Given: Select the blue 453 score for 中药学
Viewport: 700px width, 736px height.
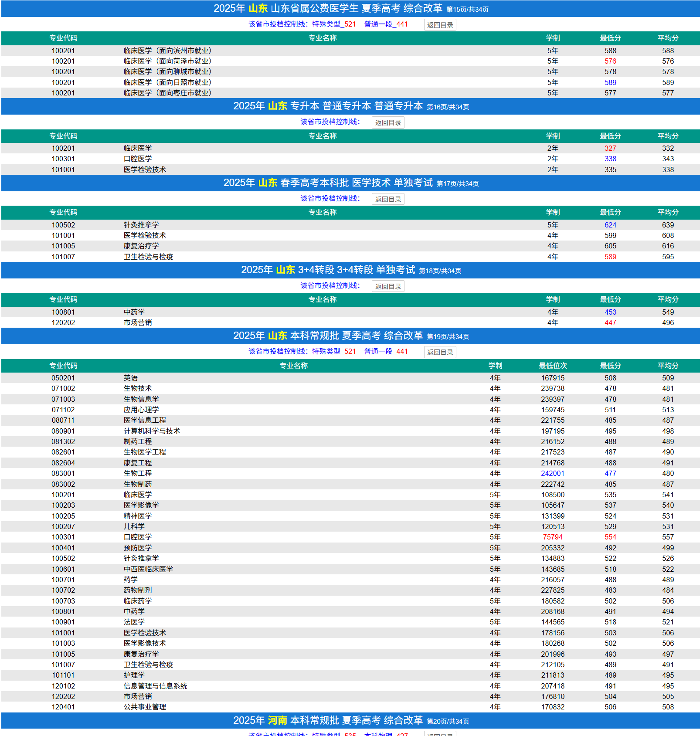Looking at the screenshot, I should tap(610, 312).
